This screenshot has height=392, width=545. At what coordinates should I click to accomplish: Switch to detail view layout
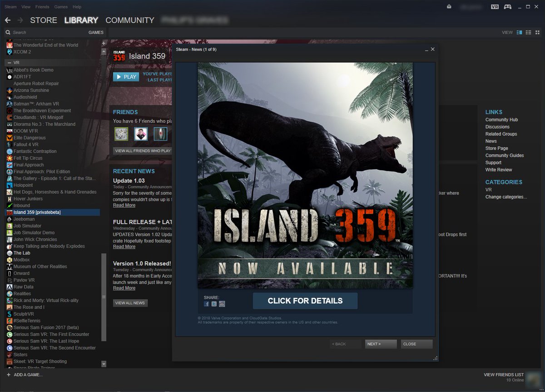[x=519, y=33]
